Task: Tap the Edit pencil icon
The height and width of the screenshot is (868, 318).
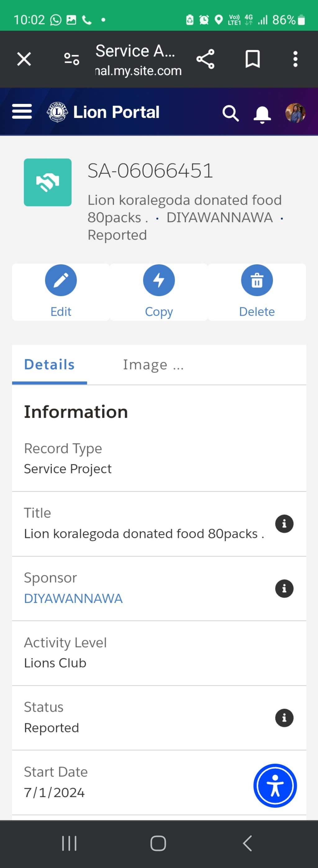Action: coord(61,280)
